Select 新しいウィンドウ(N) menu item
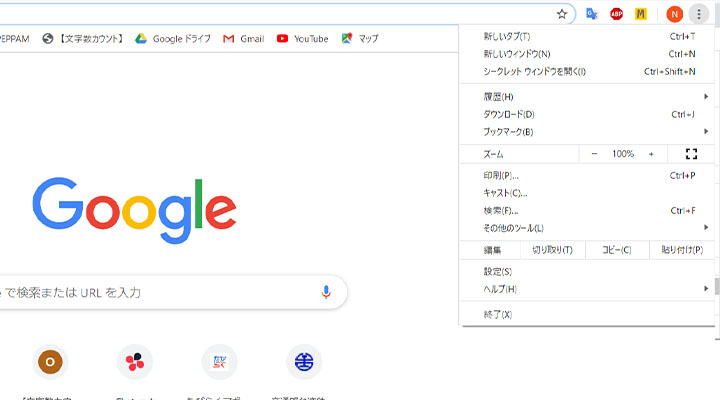The height and width of the screenshot is (400, 720). [587, 54]
